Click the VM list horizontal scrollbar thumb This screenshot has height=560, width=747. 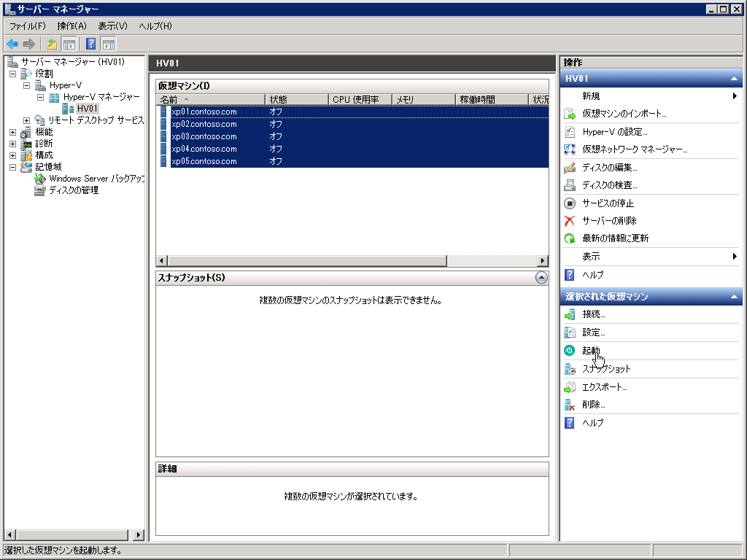click(307, 261)
